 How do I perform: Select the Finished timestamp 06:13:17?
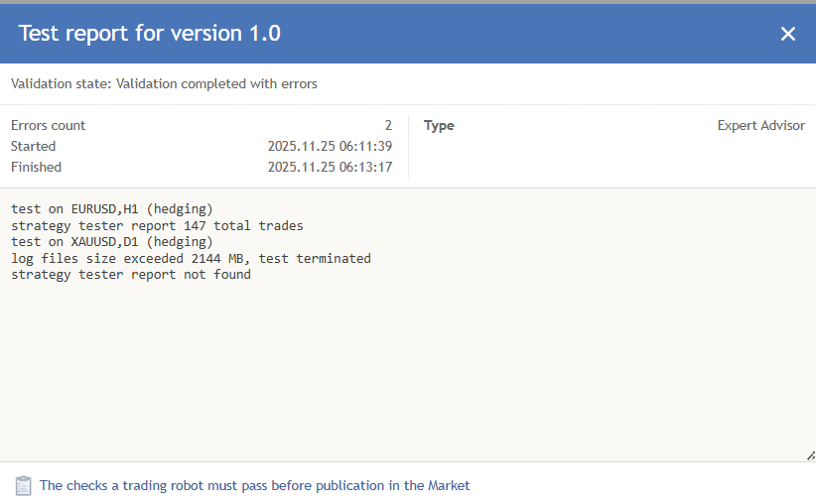330,168
